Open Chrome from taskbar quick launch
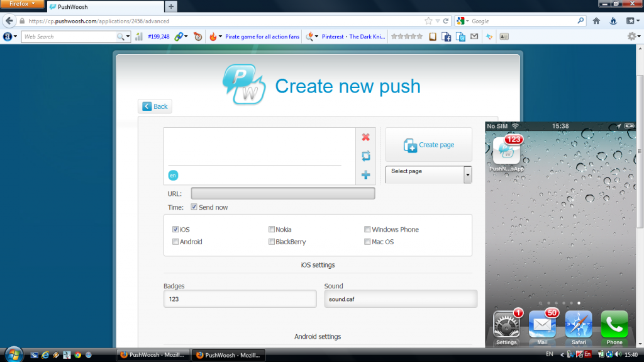Image resolution: width=644 pixels, height=362 pixels. pos(77,354)
